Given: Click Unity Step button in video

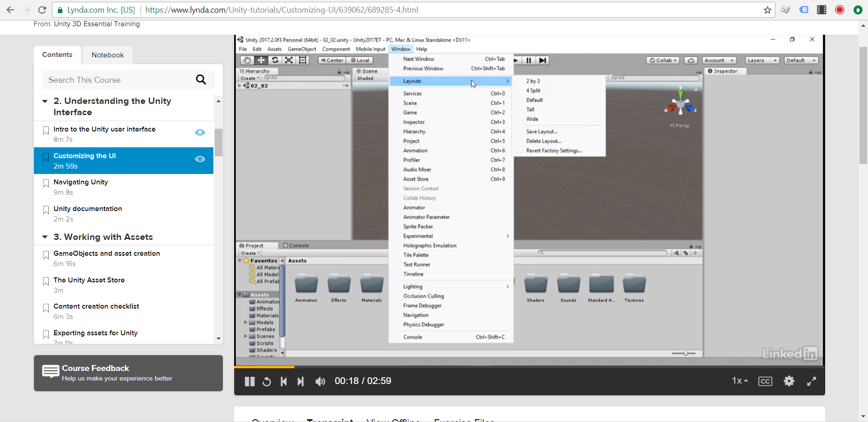Looking at the screenshot, I should pyautogui.click(x=542, y=60).
